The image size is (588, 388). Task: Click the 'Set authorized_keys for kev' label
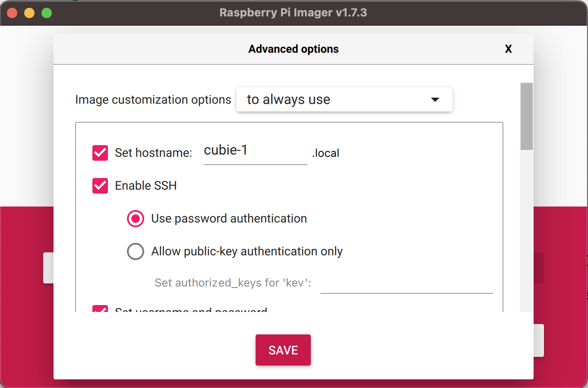pos(233,283)
